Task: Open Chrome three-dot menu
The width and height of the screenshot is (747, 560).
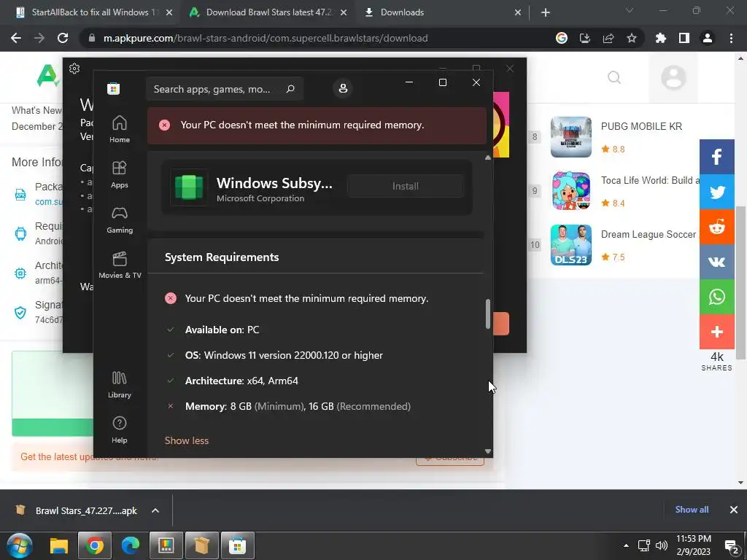Action: 731,38
